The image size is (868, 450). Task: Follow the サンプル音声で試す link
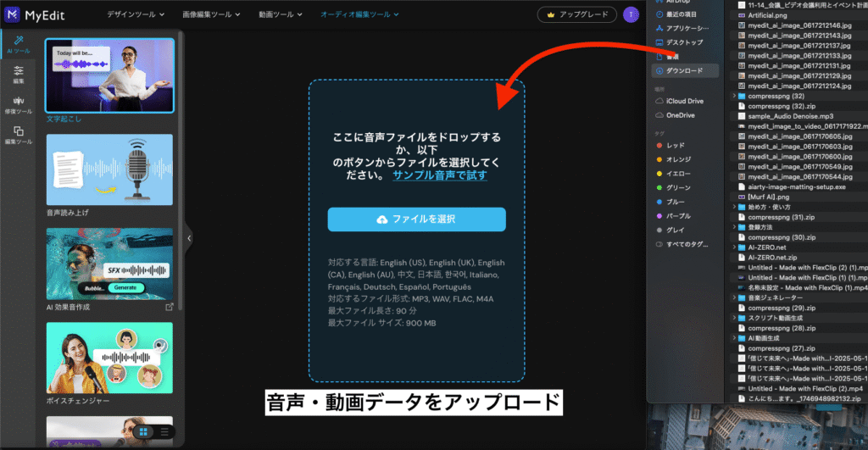pyautogui.click(x=440, y=175)
